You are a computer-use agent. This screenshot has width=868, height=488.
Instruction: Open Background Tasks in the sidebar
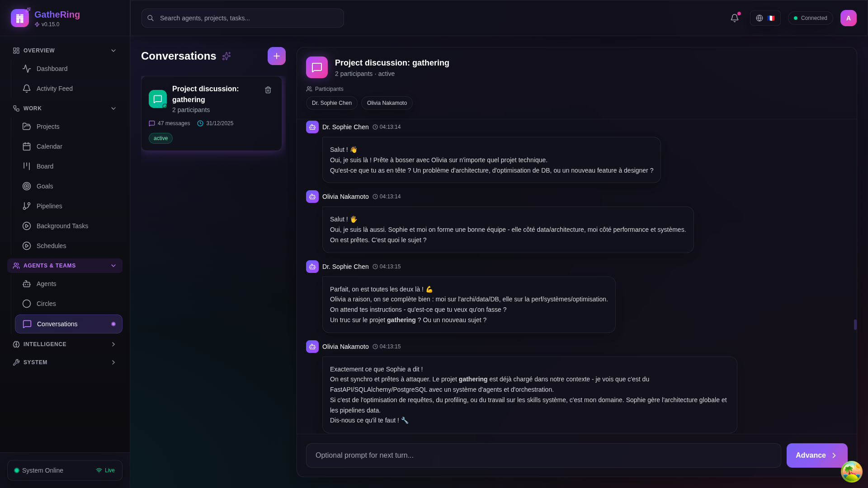coord(62,226)
